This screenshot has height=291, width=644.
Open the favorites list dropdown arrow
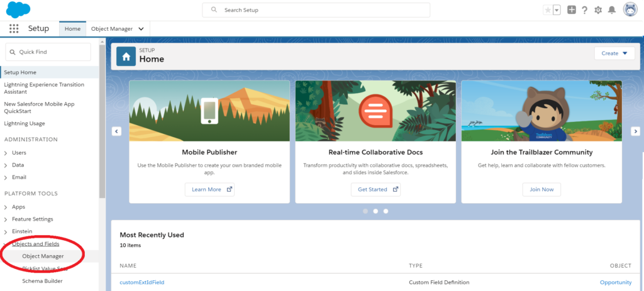[557, 10]
